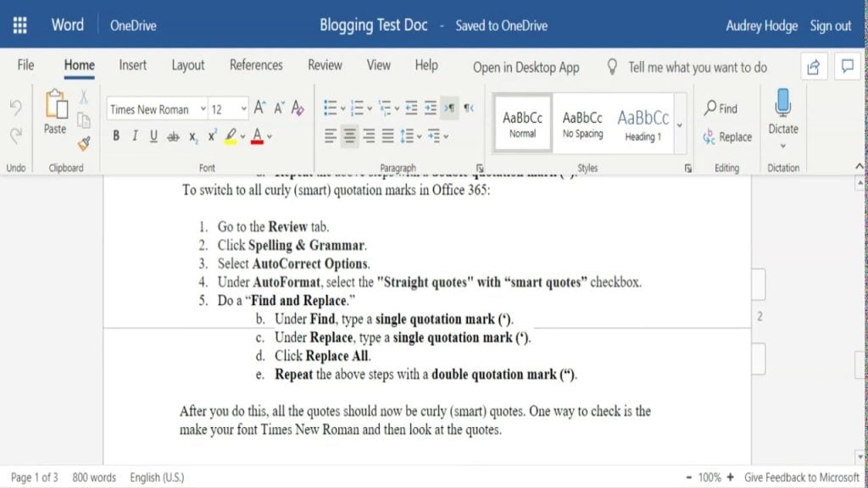Decrease indent icon
868x488 pixels.
coord(411,108)
